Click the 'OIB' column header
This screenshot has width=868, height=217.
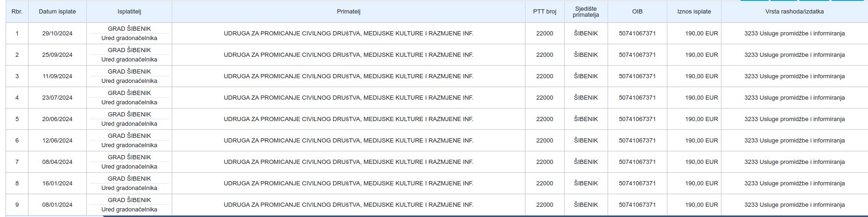click(x=637, y=12)
